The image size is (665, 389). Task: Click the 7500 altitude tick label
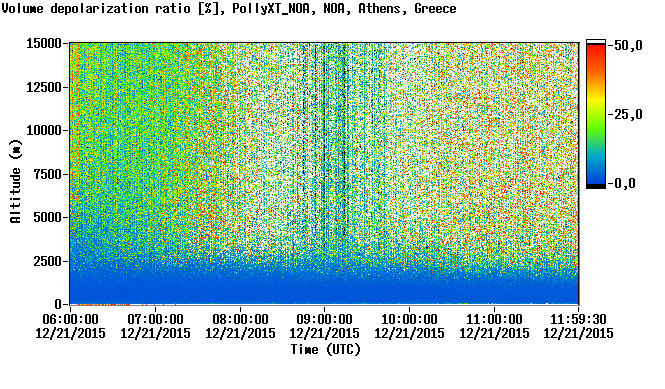point(47,174)
